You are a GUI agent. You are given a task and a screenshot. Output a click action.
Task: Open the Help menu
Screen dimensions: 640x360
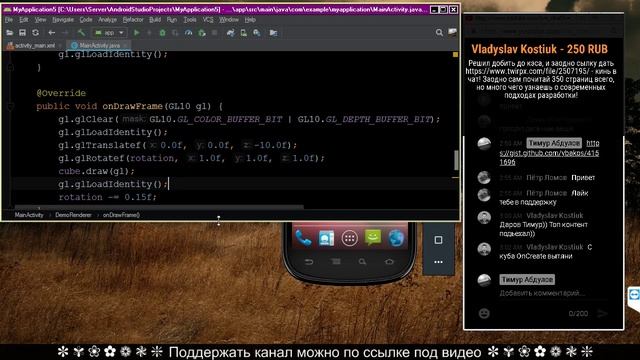point(250,20)
